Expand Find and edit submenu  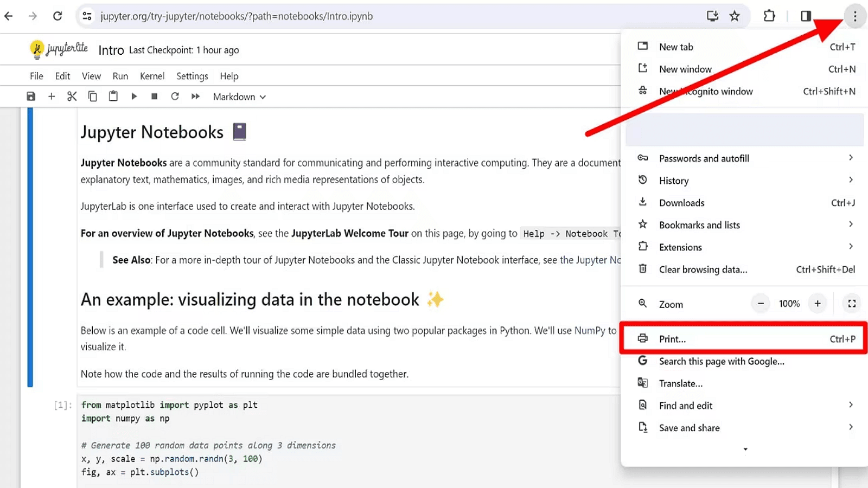click(744, 406)
